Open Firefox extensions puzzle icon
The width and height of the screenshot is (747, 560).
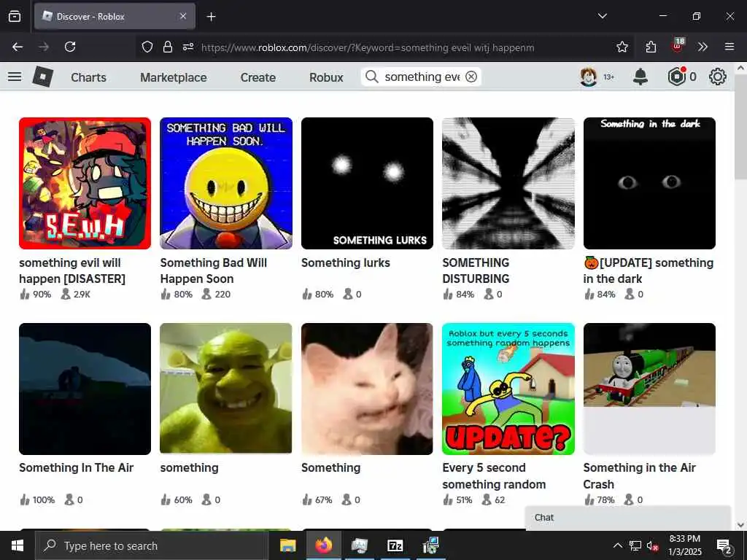pos(651,47)
